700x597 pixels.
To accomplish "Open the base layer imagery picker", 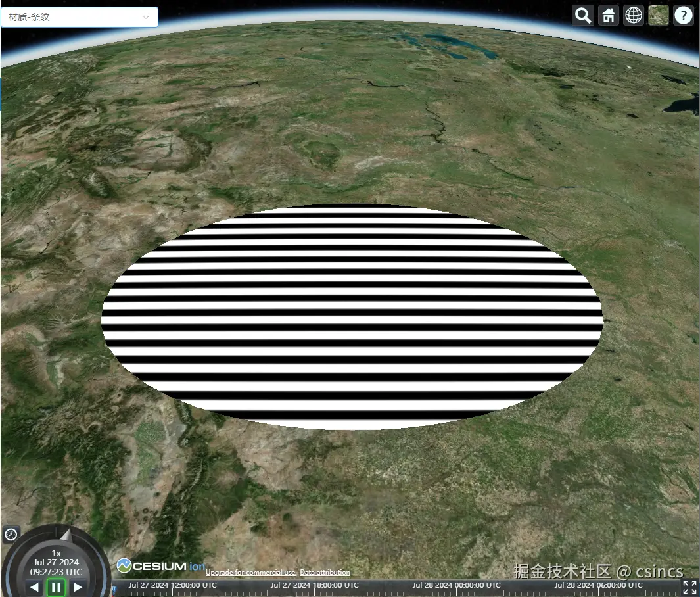I will coord(659,15).
